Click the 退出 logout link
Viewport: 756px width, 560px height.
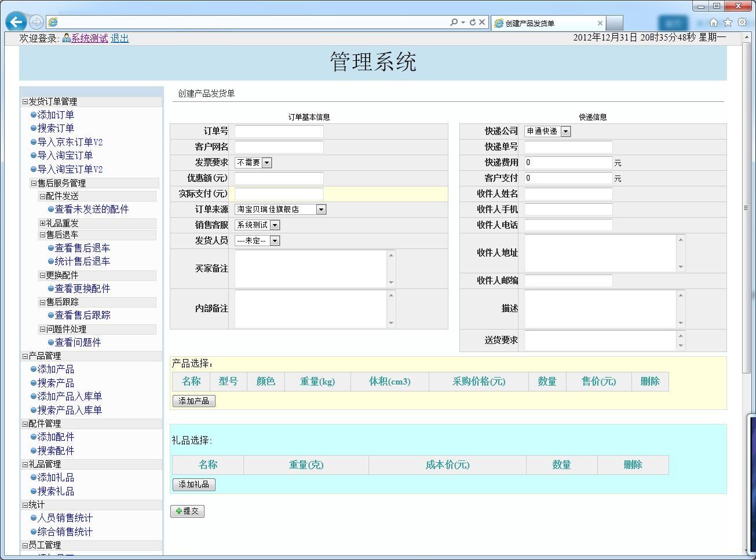point(119,38)
